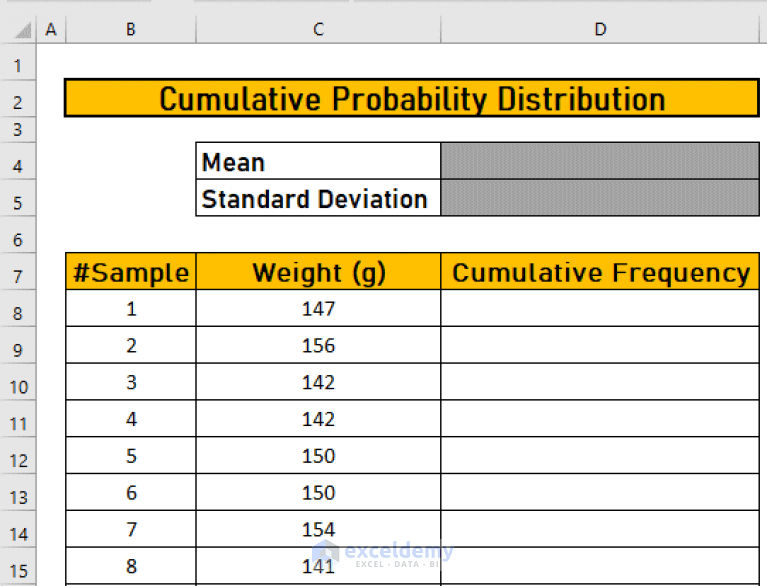The height and width of the screenshot is (586, 767).
Task: Click the gray Standard Deviation value cell
Action: pos(600,198)
